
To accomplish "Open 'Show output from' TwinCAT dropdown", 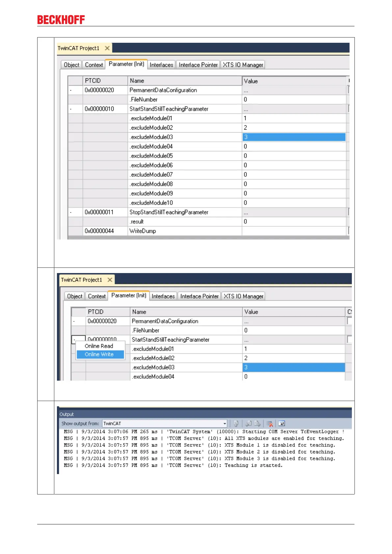I will (x=225, y=423).
